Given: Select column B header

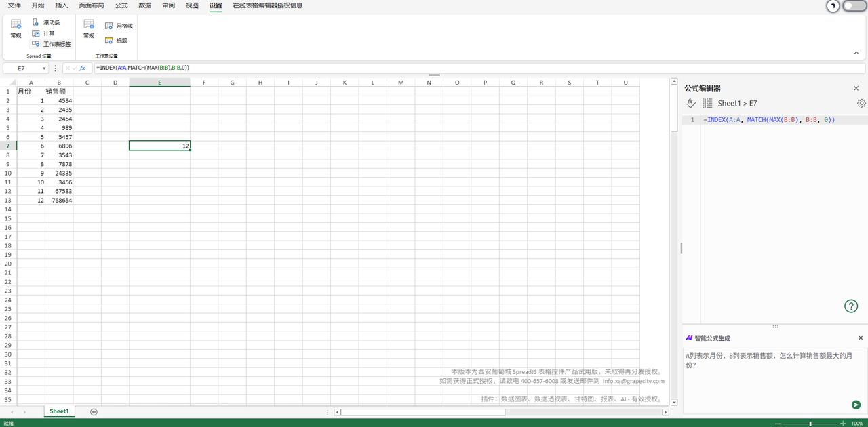Looking at the screenshot, I should pos(59,83).
